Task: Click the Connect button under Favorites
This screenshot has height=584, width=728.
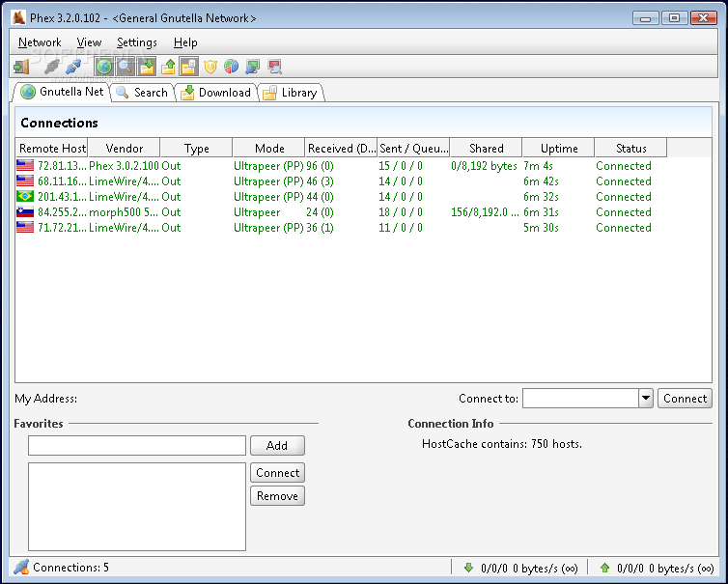Action: click(x=277, y=473)
